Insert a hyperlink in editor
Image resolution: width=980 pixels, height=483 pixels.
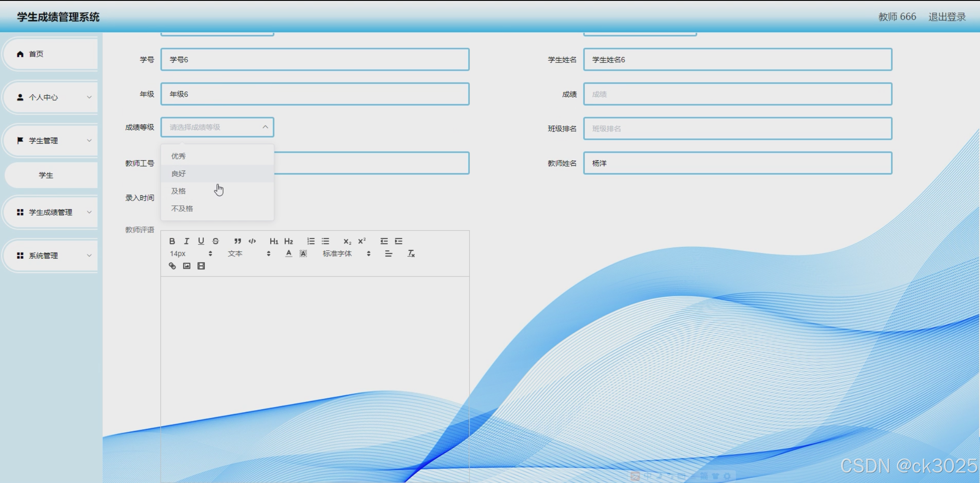point(172,266)
